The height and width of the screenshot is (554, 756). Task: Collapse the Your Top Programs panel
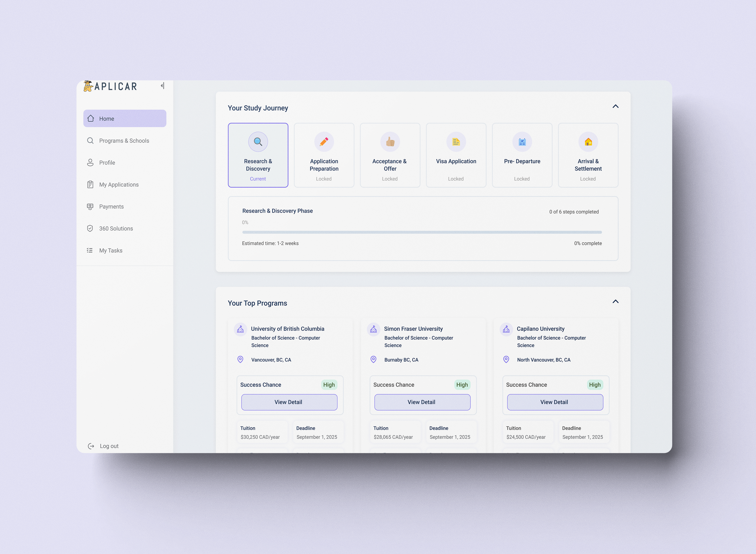615,301
